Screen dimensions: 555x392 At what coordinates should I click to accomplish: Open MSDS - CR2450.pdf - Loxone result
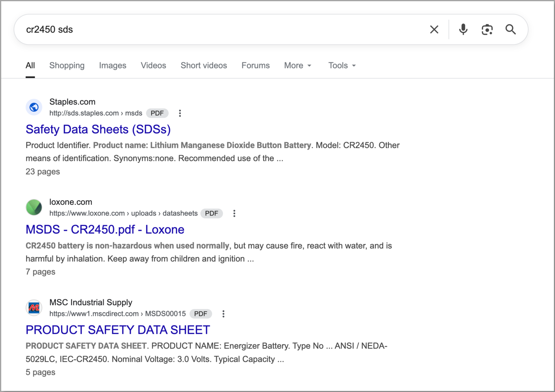click(x=105, y=230)
